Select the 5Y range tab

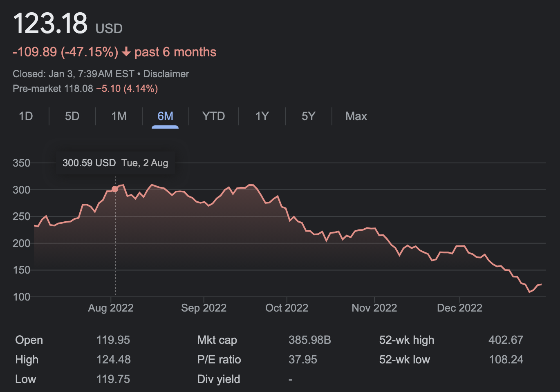[309, 116]
